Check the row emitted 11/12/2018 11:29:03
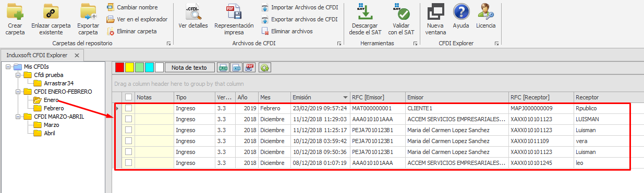 [x=128, y=119]
